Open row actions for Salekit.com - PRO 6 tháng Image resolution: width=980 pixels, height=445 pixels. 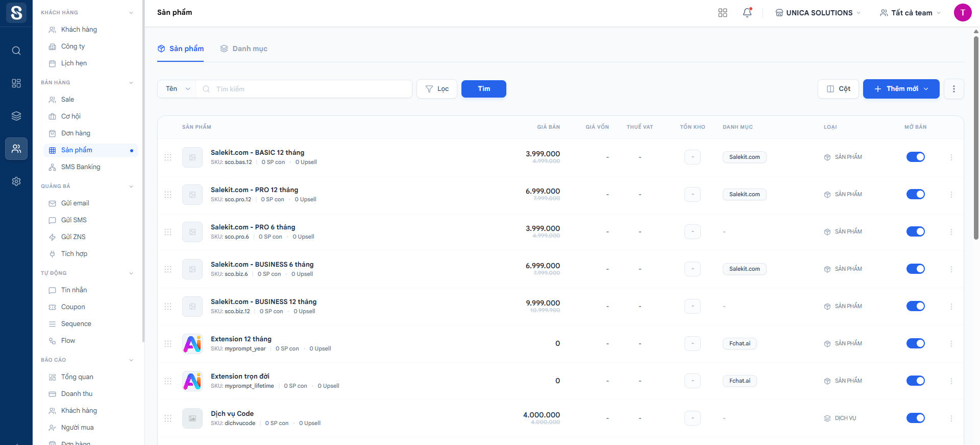click(x=951, y=232)
